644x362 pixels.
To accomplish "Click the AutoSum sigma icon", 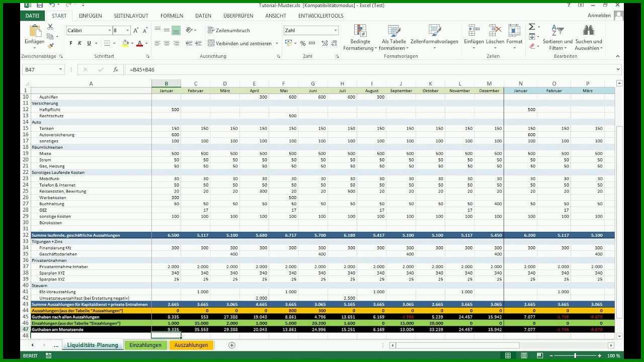I will coord(532,27).
